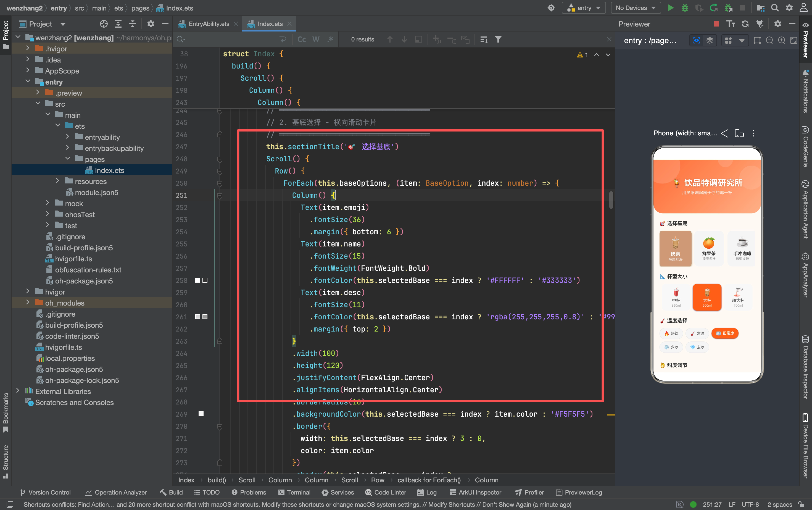The width and height of the screenshot is (812, 510).
Task: Click the layers stack icon in Previewer
Action: point(710,41)
